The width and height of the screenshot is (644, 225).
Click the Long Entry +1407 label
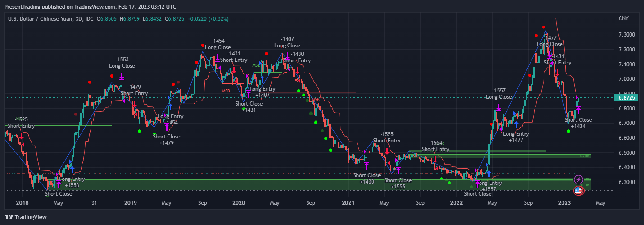tap(263, 92)
